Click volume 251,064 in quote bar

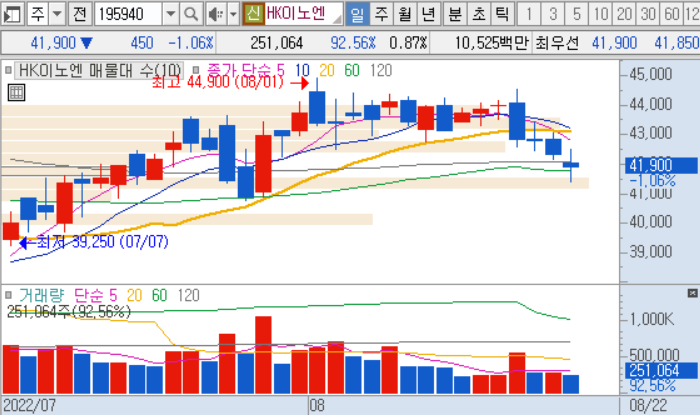pos(276,43)
